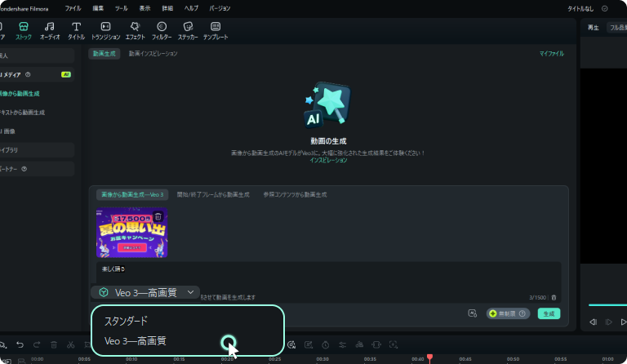Image resolution: width=627 pixels, height=364 pixels.
Task: Open the インスピレーション link under the description
Action: [328, 160]
